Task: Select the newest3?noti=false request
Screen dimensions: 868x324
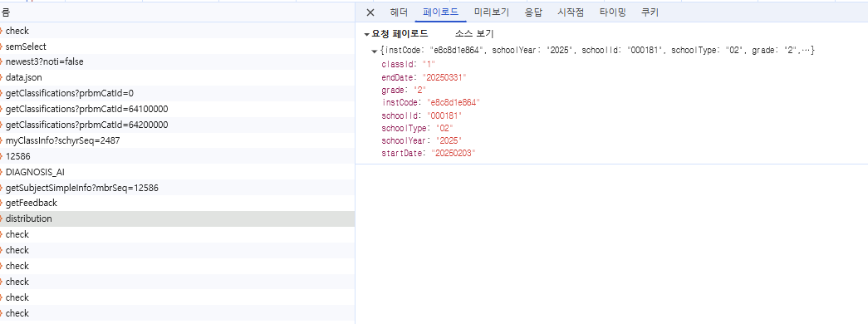Action: click(177, 62)
